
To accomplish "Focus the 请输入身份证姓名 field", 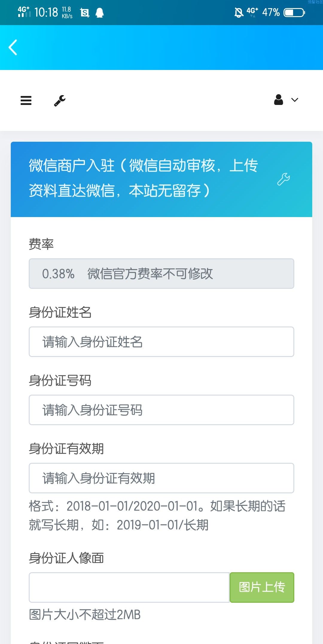I will pyautogui.click(x=161, y=342).
